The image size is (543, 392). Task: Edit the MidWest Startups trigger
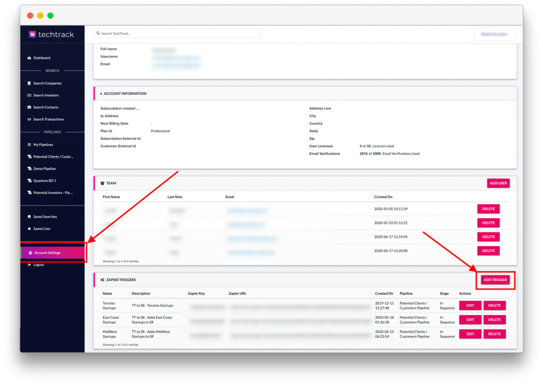470,334
